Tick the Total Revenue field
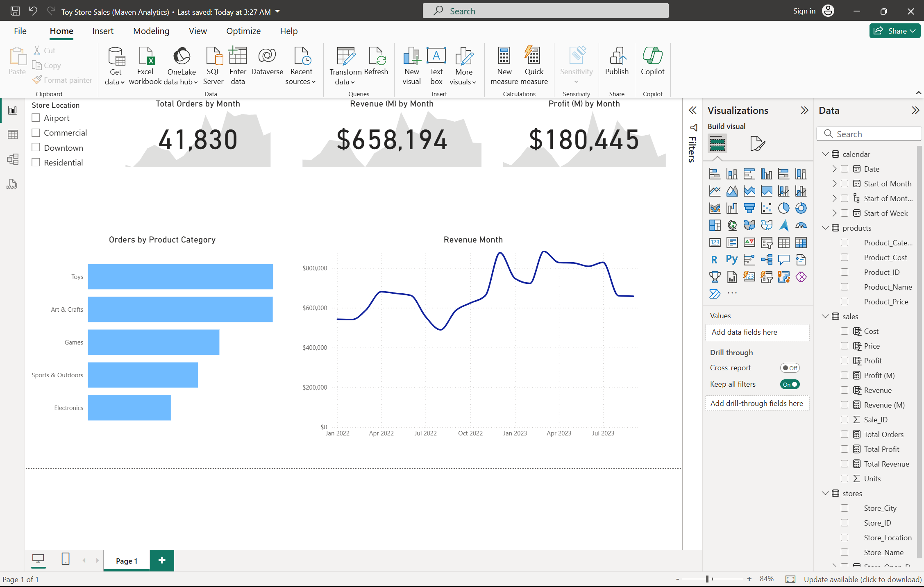 [845, 464]
